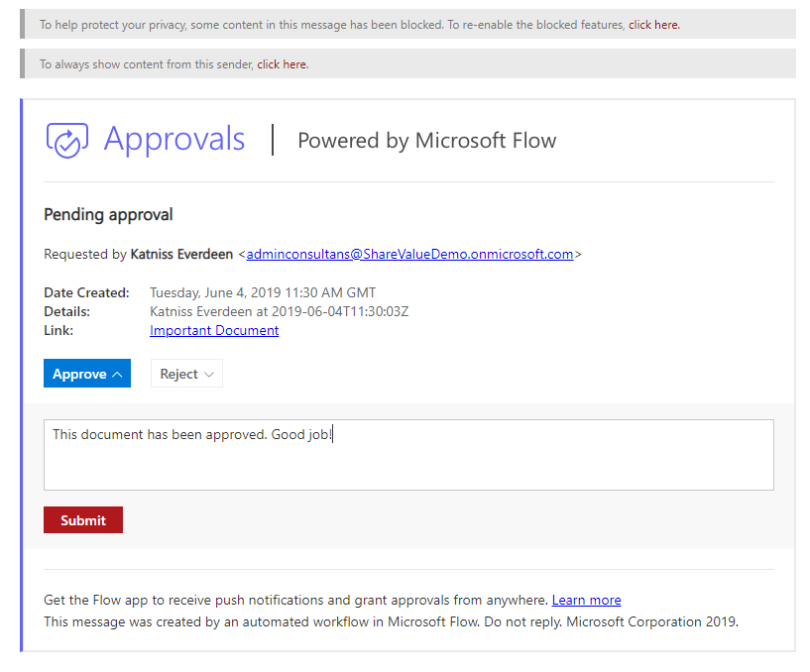Click the Approvals checkmark logo icon

click(67, 140)
